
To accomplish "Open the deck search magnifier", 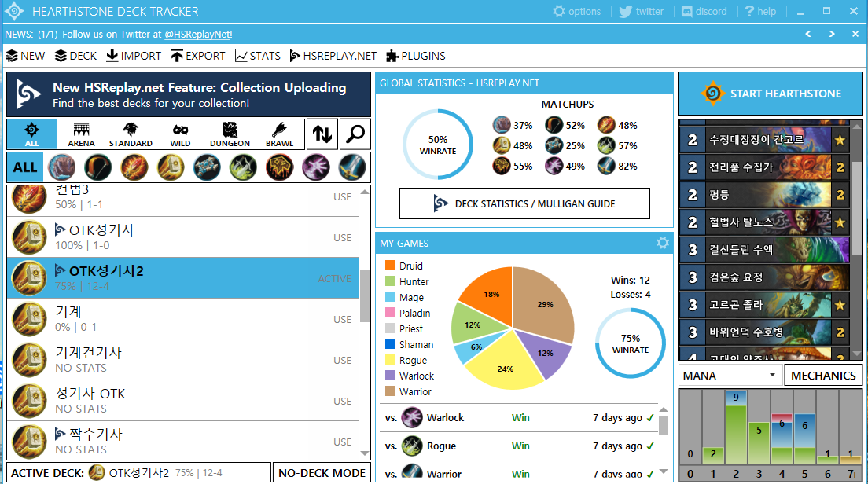I will pyautogui.click(x=355, y=134).
